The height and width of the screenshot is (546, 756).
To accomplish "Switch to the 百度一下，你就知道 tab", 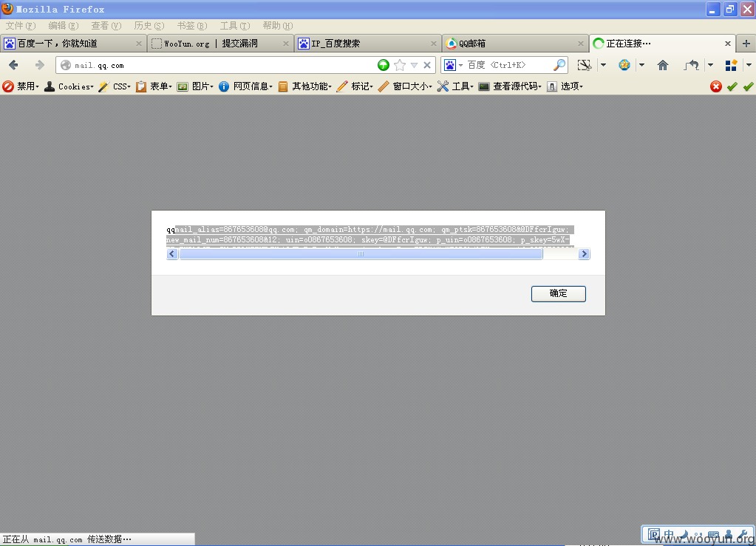I will coord(73,44).
